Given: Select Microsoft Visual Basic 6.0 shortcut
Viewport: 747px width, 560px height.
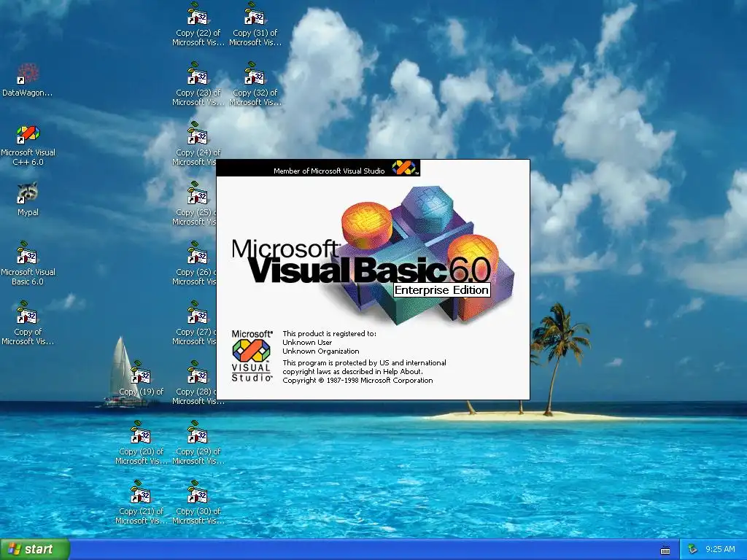Looking at the screenshot, I should 28,263.
